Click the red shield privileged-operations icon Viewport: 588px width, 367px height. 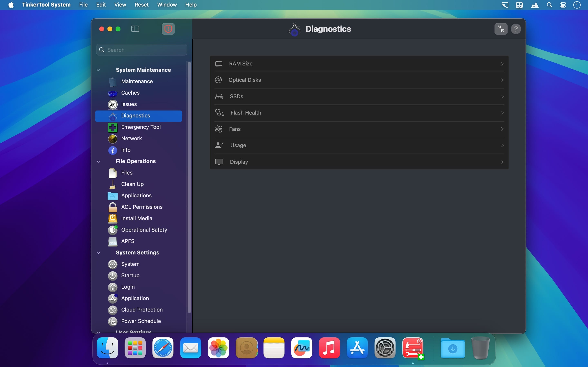tap(168, 29)
